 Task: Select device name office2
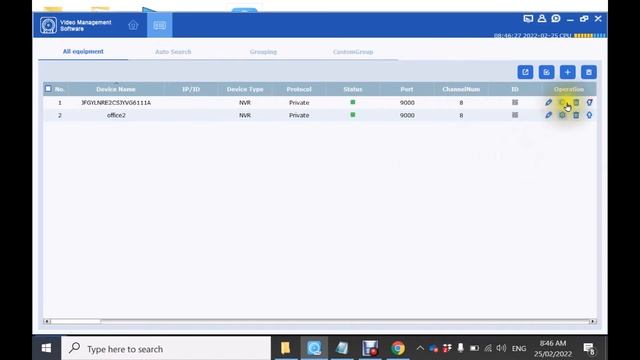[116, 115]
